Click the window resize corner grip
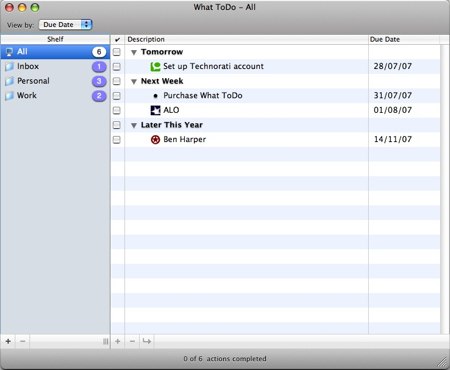The image size is (450, 370). [x=443, y=363]
